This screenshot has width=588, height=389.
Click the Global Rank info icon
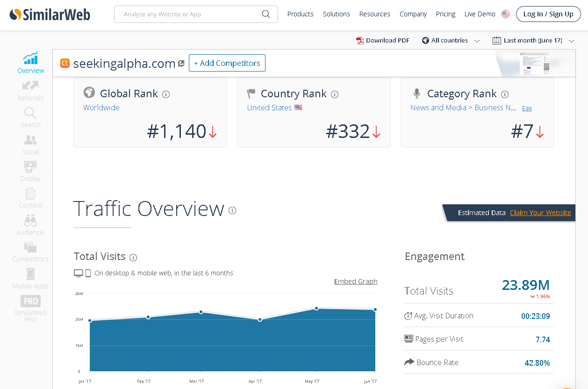coord(166,94)
